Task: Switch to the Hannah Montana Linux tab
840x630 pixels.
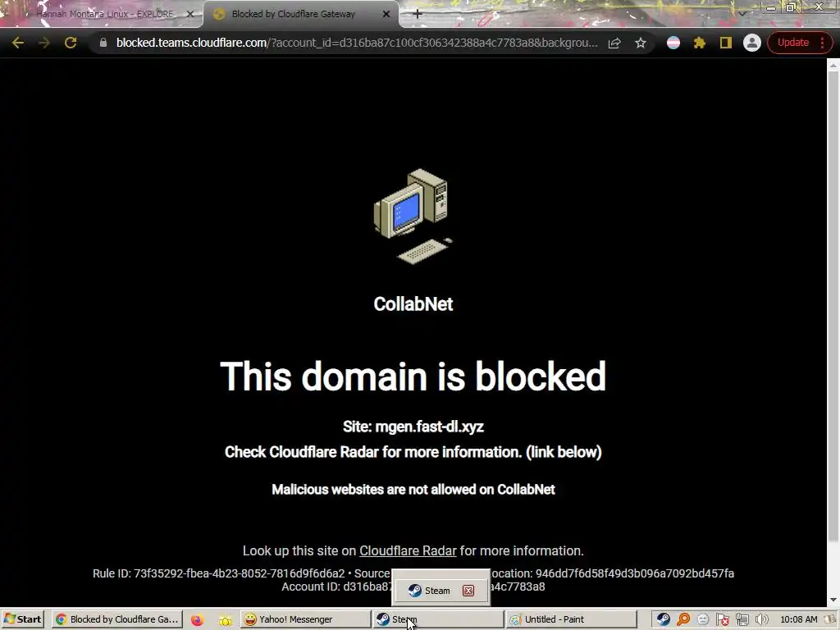Action: click(x=104, y=15)
